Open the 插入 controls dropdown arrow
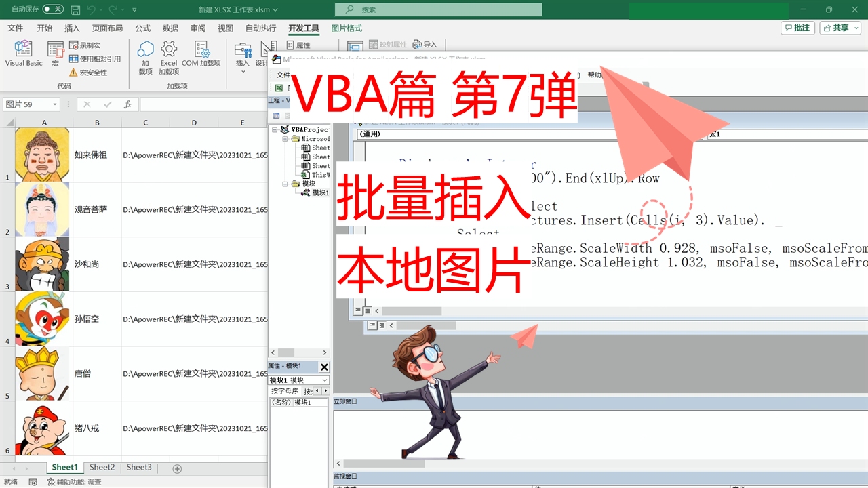Viewport: 868px width, 488px height. 242,71
